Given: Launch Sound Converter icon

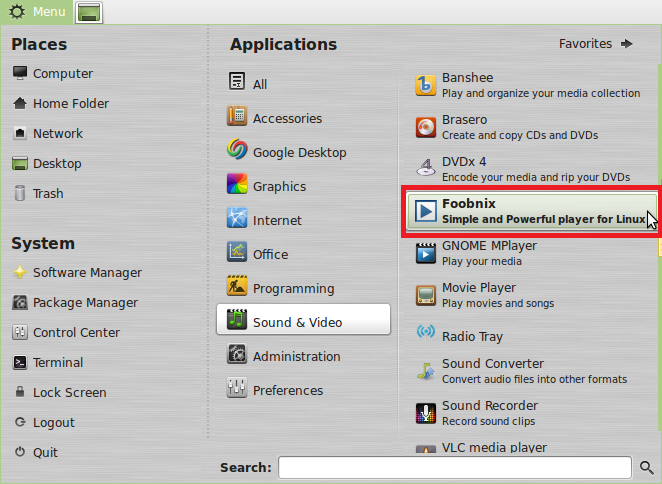Looking at the screenshot, I should [x=426, y=371].
